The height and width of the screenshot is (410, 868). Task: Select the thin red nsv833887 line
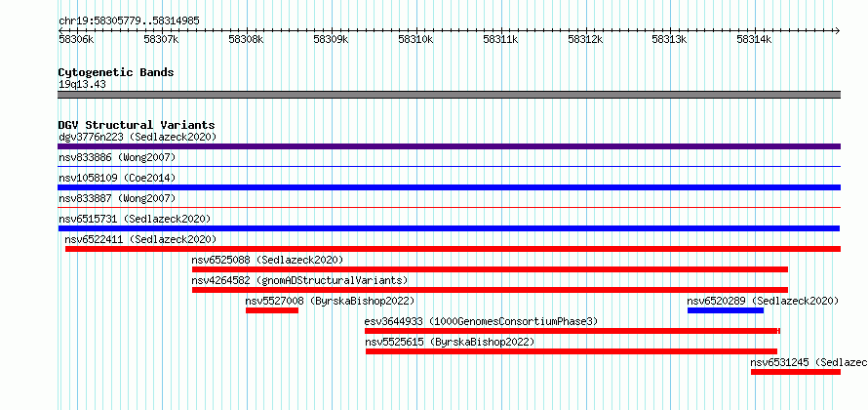(x=449, y=207)
